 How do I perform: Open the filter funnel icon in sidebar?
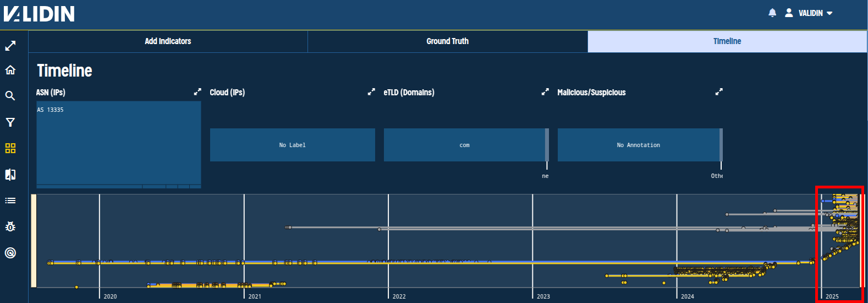click(10, 122)
